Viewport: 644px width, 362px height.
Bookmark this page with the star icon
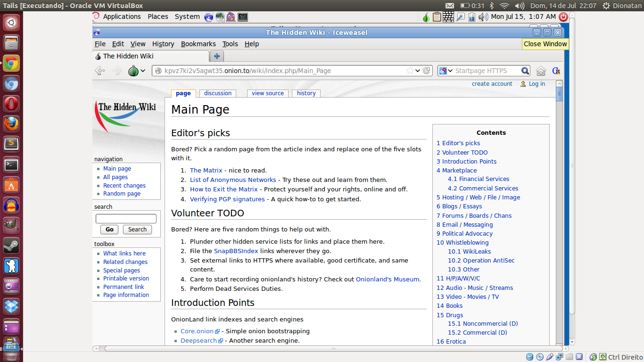coord(410,71)
